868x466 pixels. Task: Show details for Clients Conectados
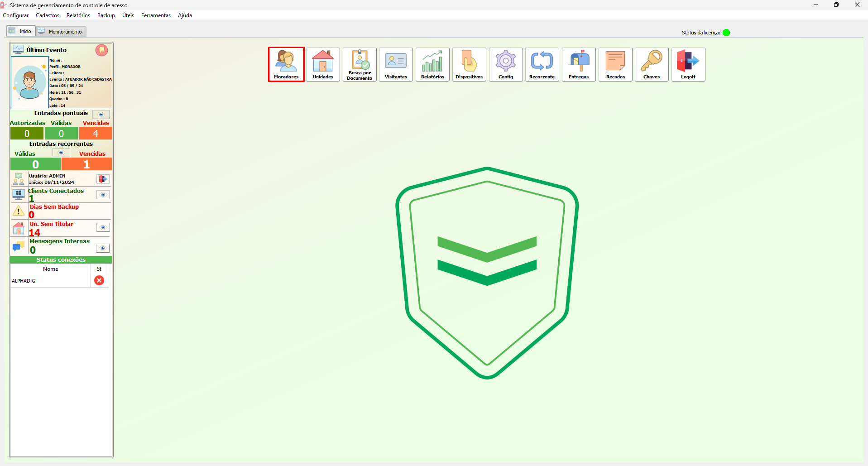point(103,195)
